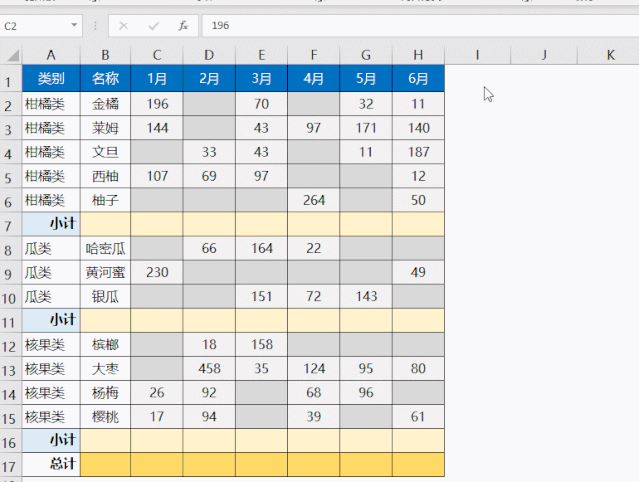Select the 哈密瓜 name cell
639x482 pixels.
(105, 248)
